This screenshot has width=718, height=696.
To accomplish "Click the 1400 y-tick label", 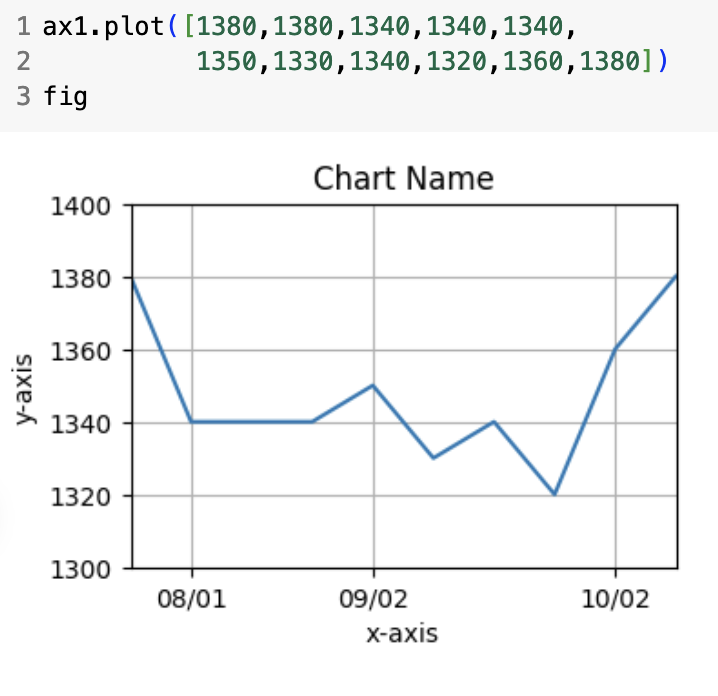I will click(x=81, y=206).
